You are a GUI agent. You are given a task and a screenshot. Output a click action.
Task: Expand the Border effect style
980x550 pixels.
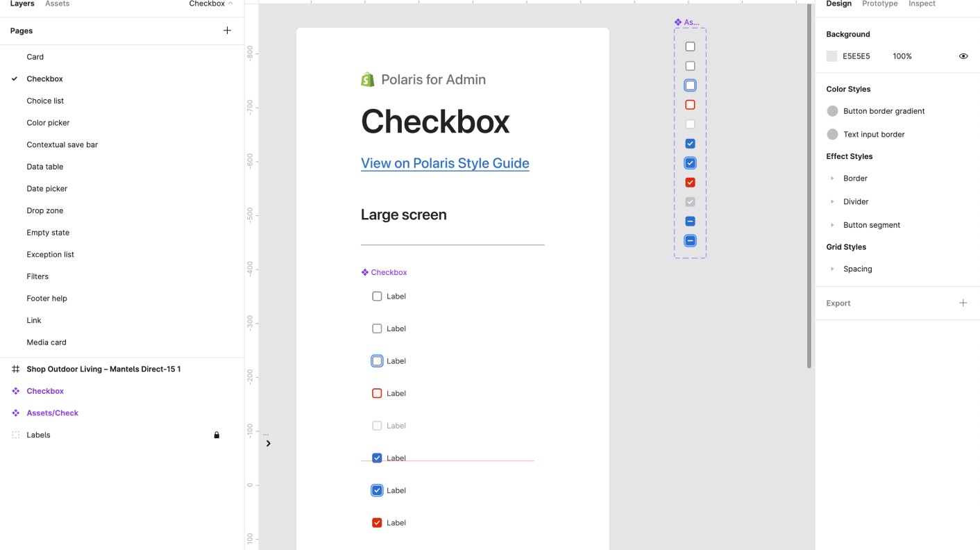coord(832,178)
